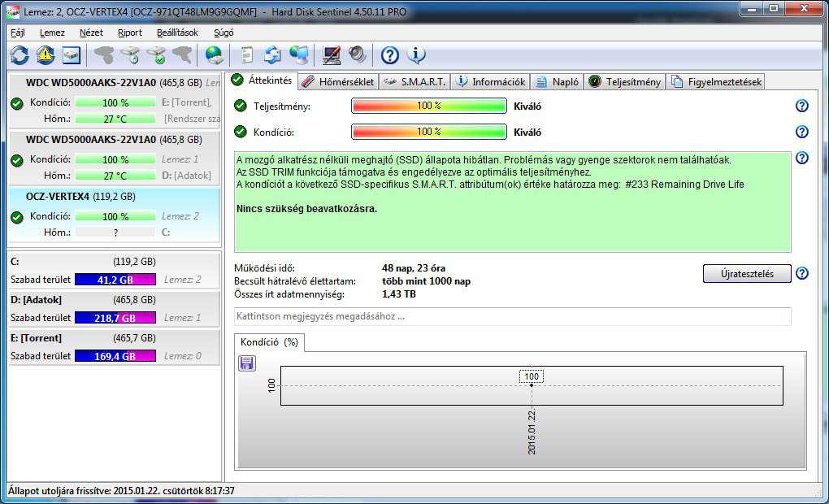This screenshot has width=829, height=504.
Task: Switch to the Teljesítmény tab
Action: click(625, 82)
